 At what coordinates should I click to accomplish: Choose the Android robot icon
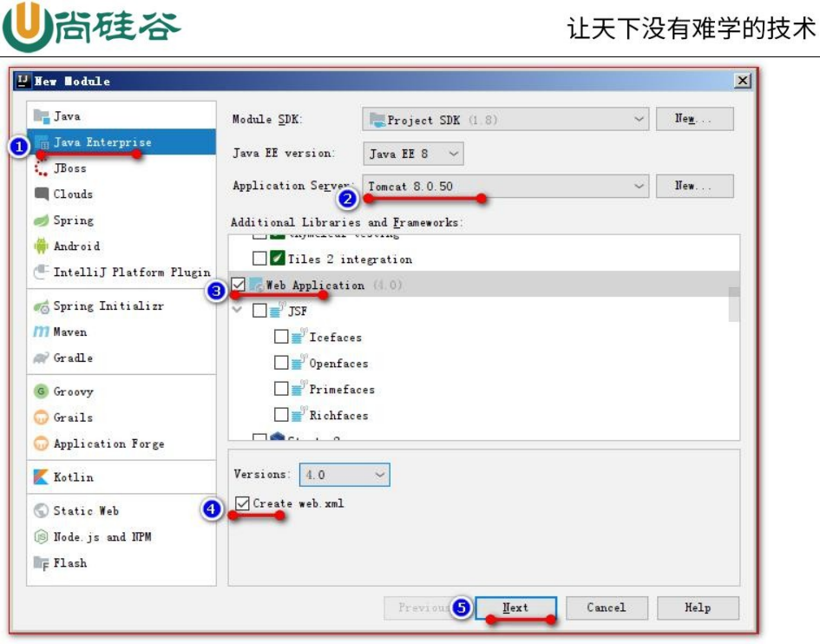42,246
